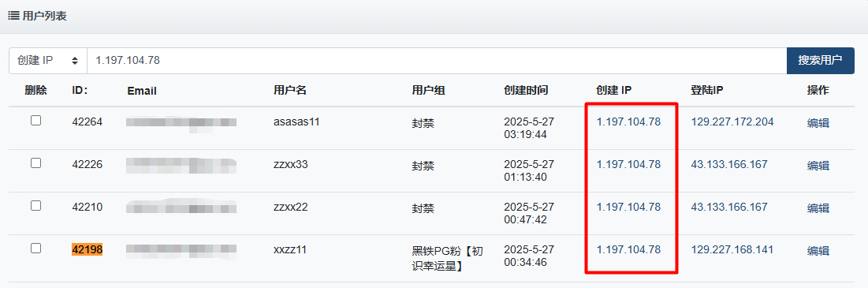Tick the checkbox for user 42226
The image size is (868, 288).
point(36,163)
